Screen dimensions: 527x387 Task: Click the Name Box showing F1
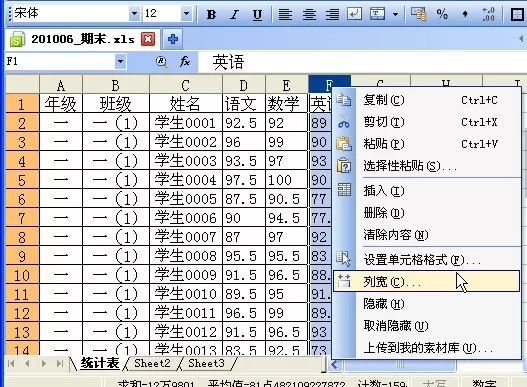60,62
